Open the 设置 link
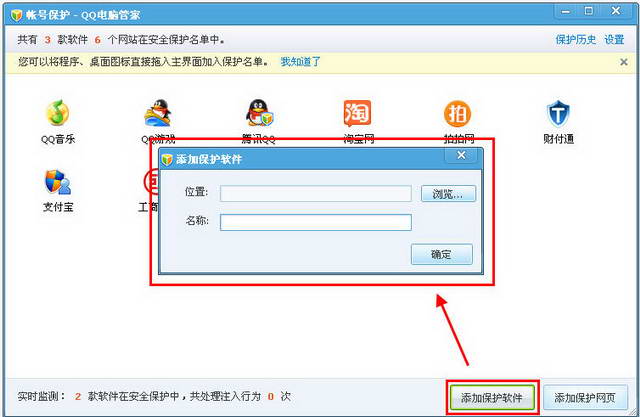The height and width of the screenshot is (417, 640). point(614,40)
